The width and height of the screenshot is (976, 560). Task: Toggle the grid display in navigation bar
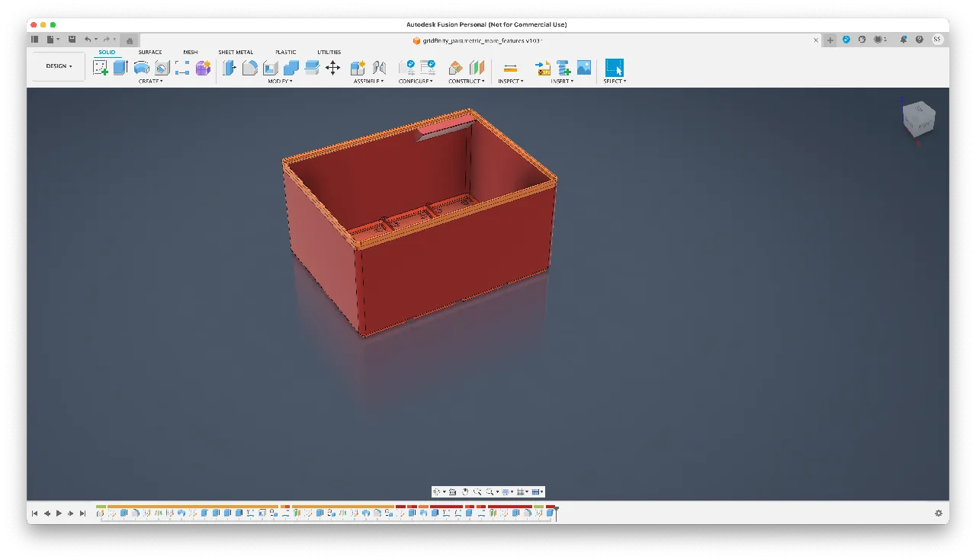pos(521,491)
